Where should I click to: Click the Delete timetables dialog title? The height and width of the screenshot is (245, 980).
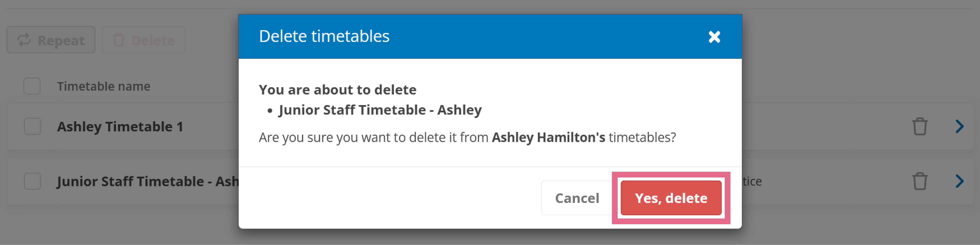pyautogui.click(x=324, y=36)
